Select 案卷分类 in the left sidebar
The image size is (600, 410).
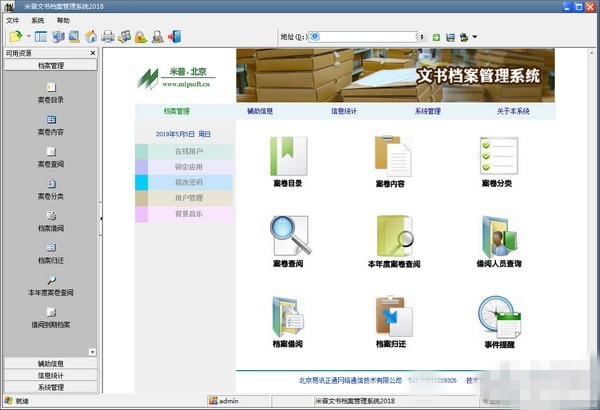point(51,189)
